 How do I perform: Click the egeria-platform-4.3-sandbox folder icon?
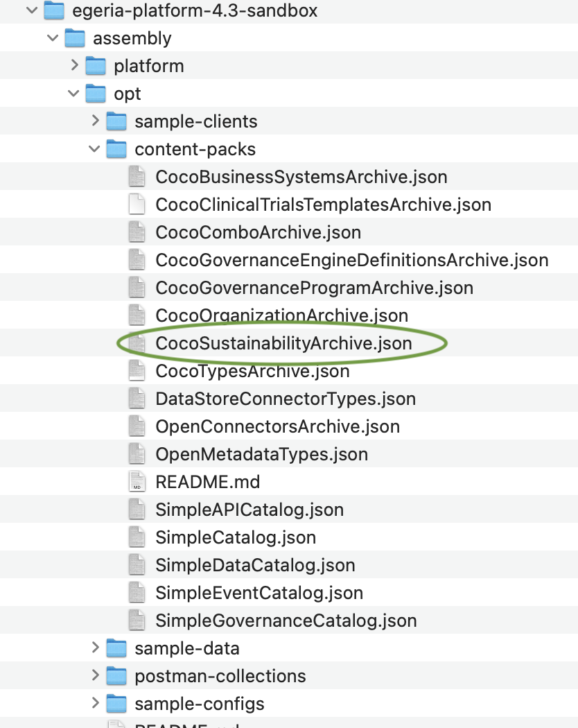54,11
